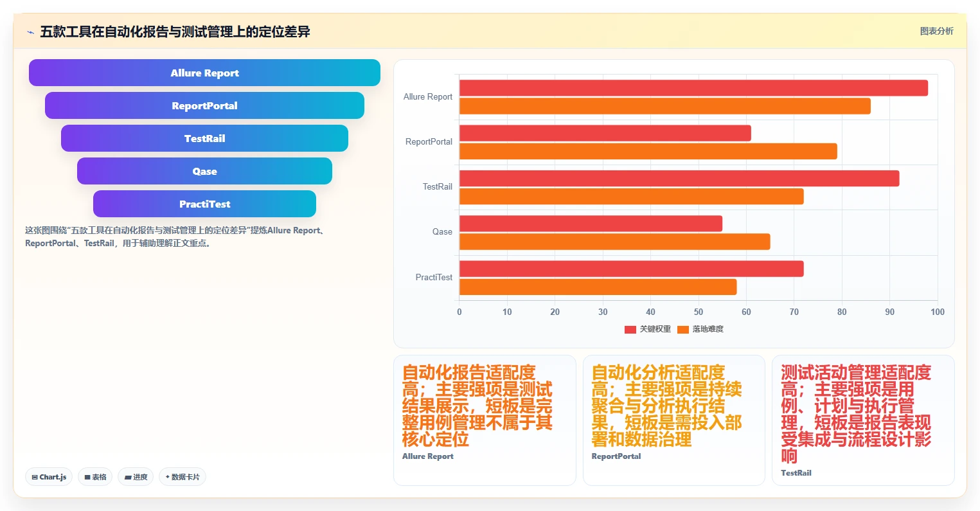Click the 进度 tag chip
The image size is (980, 511).
136,477
